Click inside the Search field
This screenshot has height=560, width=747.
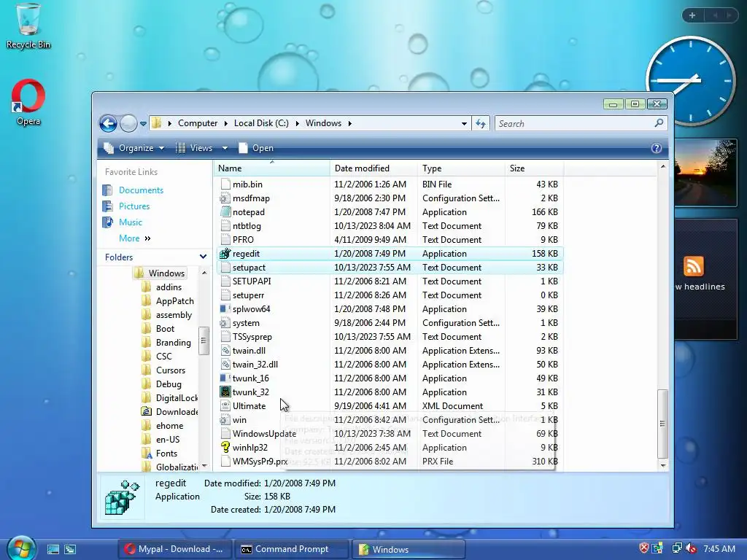tap(574, 124)
